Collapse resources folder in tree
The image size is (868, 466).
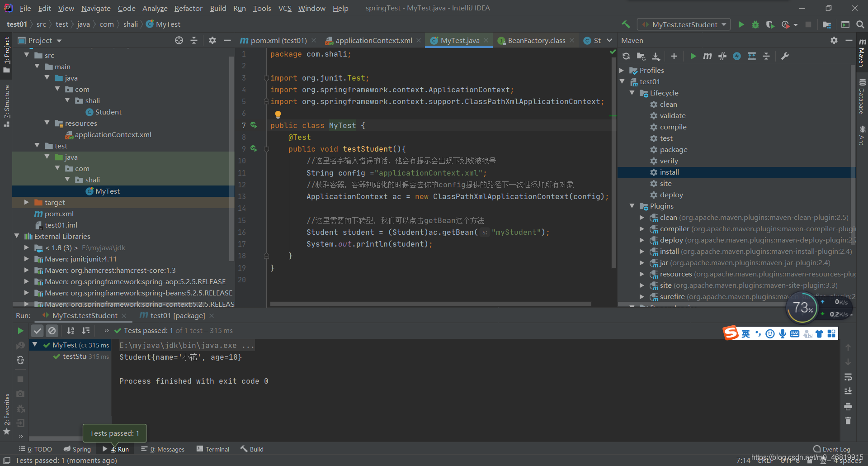[47, 123]
